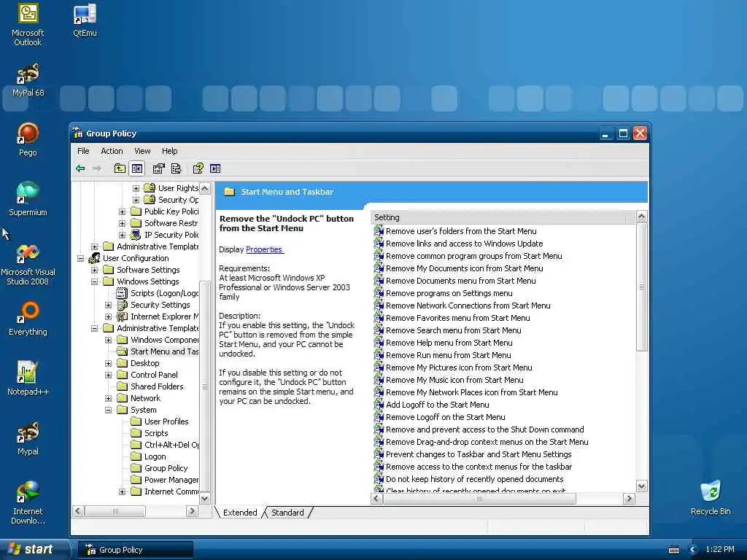This screenshot has height=560, width=747.
Task: Click the Group Policy title bar icon
Action: [x=78, y=133]
